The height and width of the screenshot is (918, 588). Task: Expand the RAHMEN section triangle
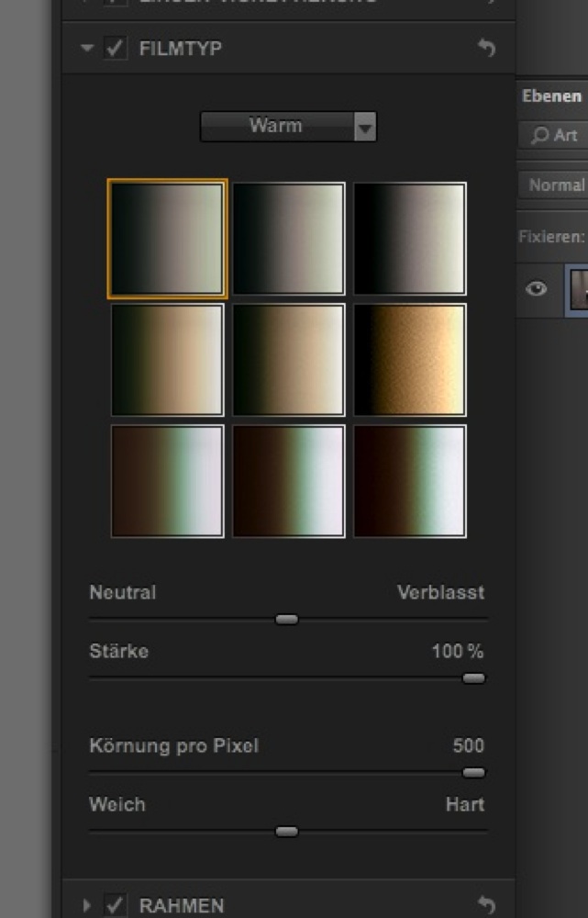[x=87, y=905]
